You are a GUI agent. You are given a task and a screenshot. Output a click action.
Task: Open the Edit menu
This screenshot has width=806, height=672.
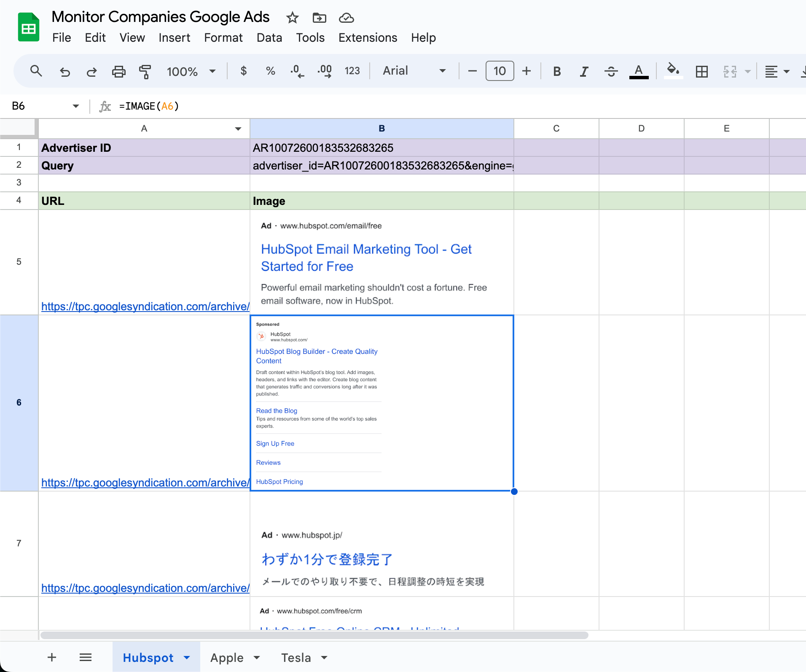point(95,38)
